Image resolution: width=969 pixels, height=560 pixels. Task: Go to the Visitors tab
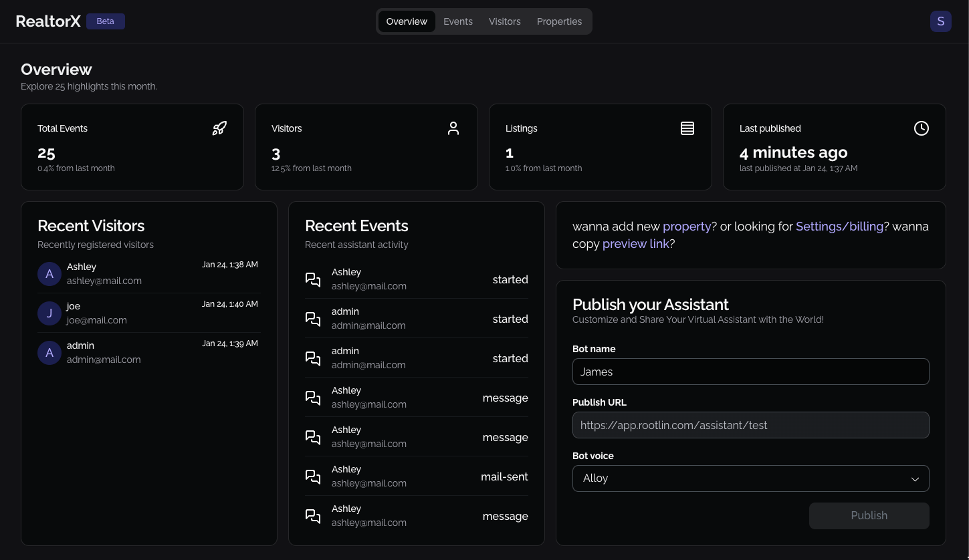click(x=504, y=21)
